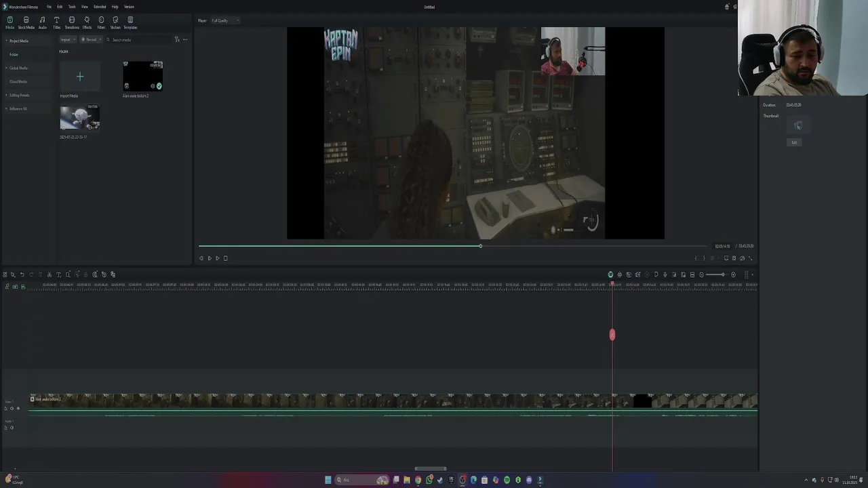Open the media panel more options
This screenshot has width=868, height=488.
point(185,39)
